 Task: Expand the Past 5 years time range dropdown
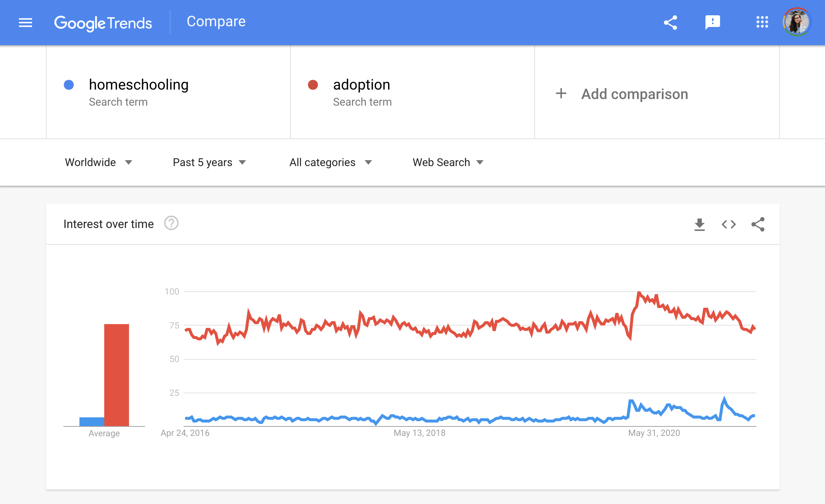tap(210, 162)
